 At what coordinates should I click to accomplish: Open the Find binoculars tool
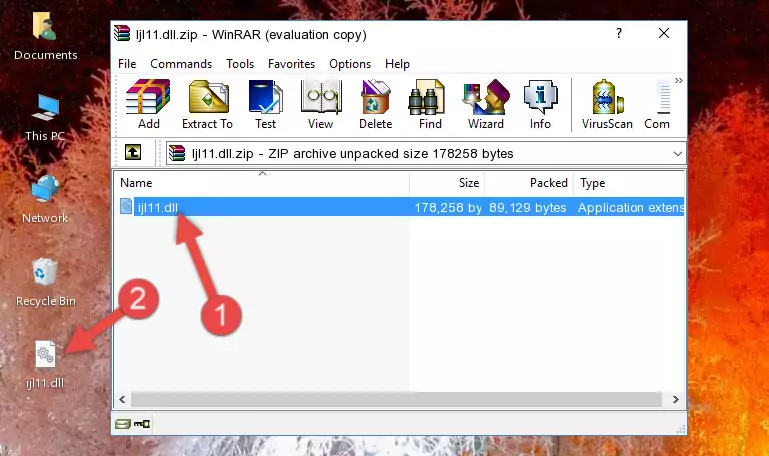pos(430,104)
